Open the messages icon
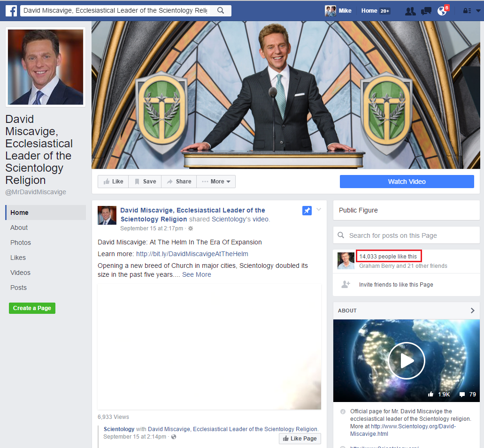Screen dimensions: 484x448 coord(426,11)
